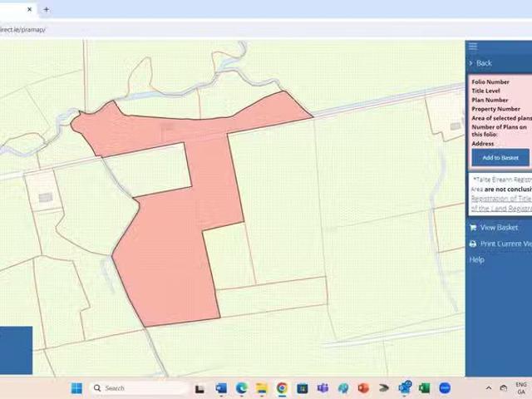Image resolution: width=532 pixels, height=399 pixels.
Task: Open the Windows Start menu
Action: (x=76, y=388)
